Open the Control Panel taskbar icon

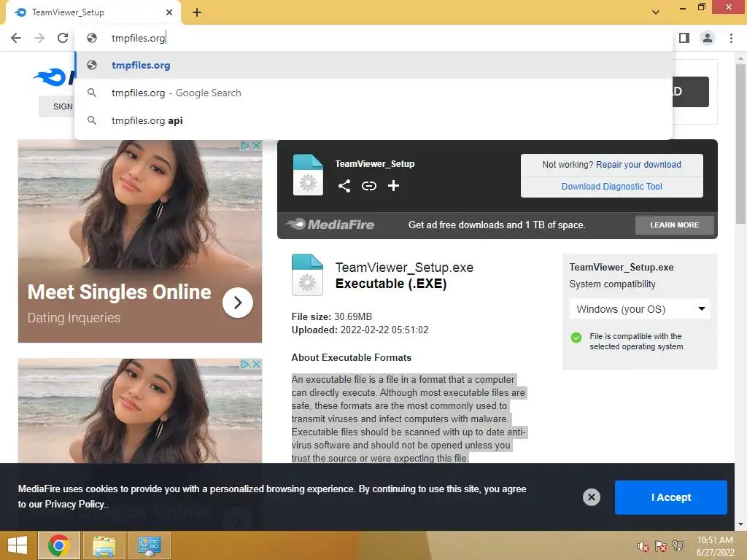pos(149,545)
